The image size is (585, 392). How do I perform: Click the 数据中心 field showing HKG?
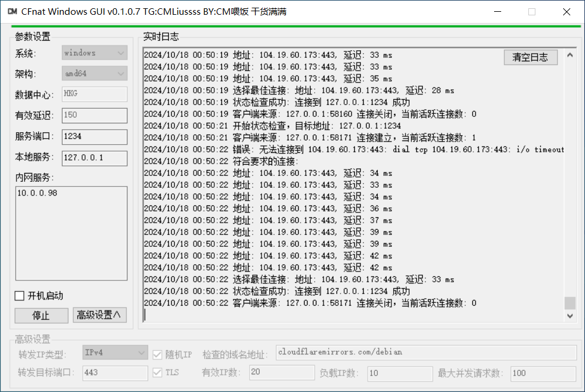pos(95,94)
